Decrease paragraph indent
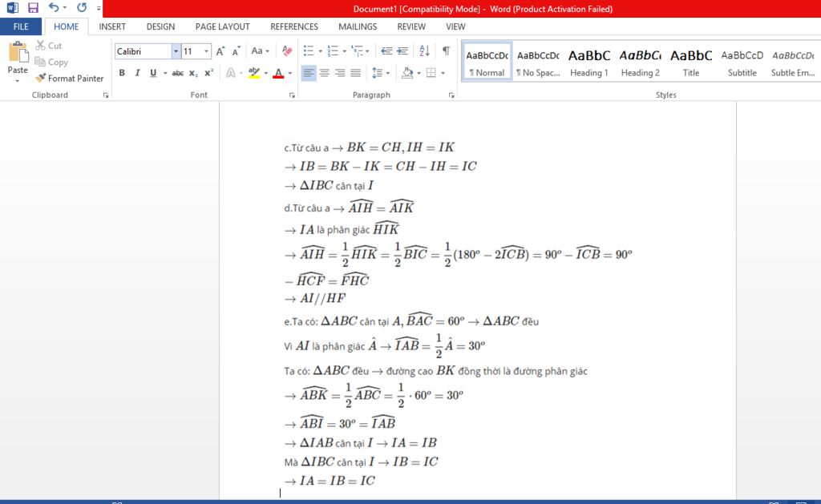Viewport: 821px width, 504px height. (x=386, y=50)
